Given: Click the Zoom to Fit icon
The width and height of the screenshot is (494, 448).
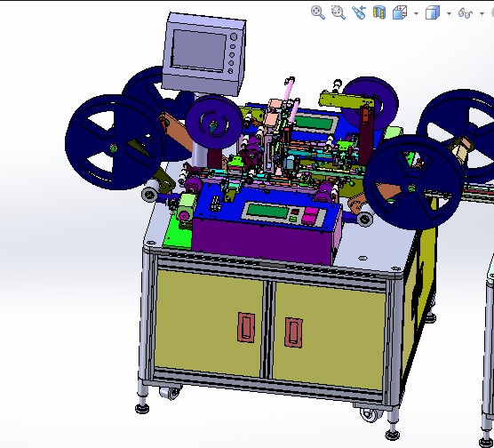Looking at the screenshot, I should (x=318, y=12).
